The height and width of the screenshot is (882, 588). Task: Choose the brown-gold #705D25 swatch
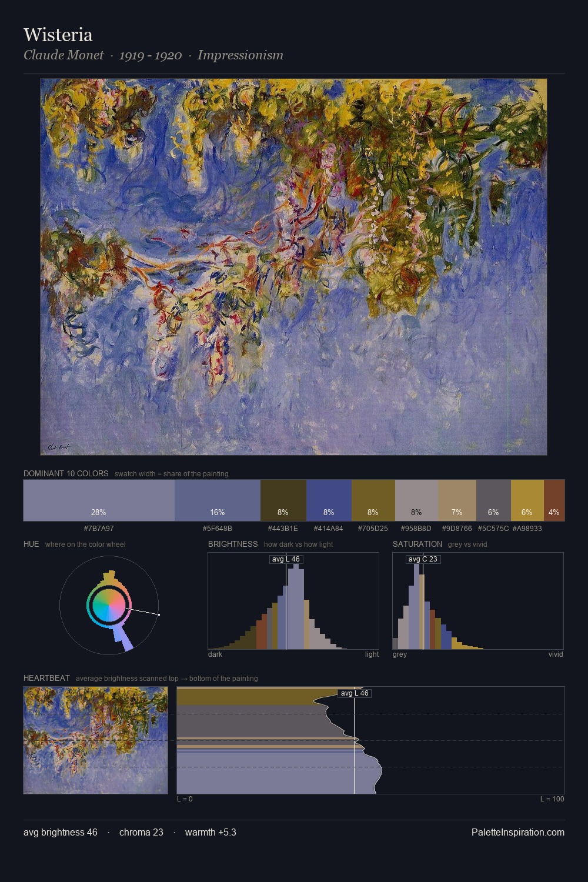[373, 500]
